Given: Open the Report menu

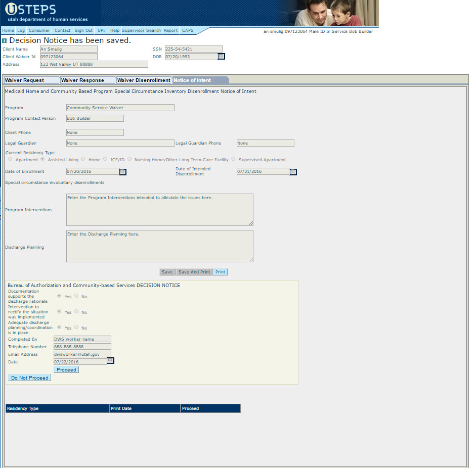Looking at the screenshot, I should 170,30.
